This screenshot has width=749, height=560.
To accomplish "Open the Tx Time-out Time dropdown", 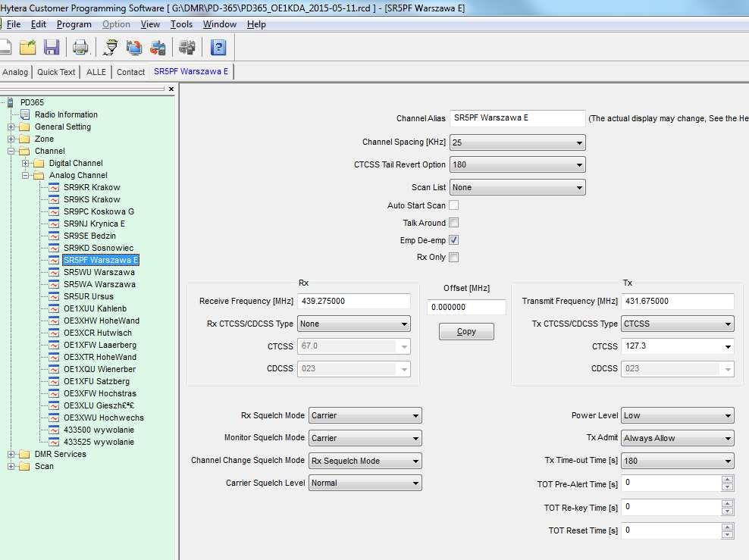I will point(678,461).
